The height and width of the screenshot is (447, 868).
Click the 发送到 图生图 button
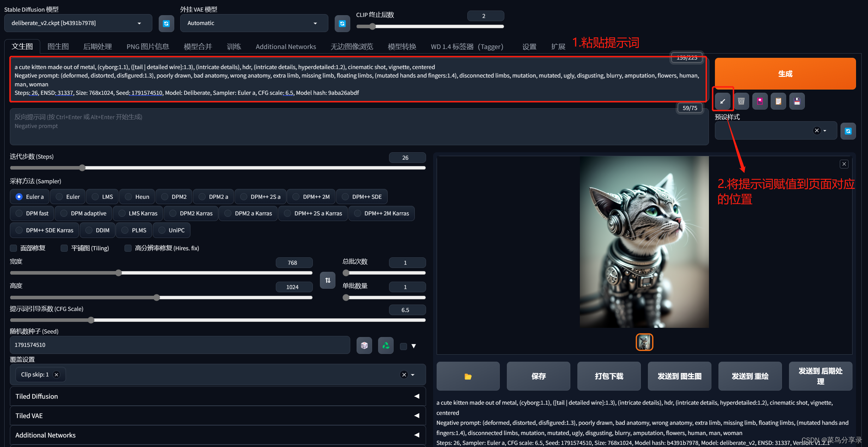(x=679, y=376)
